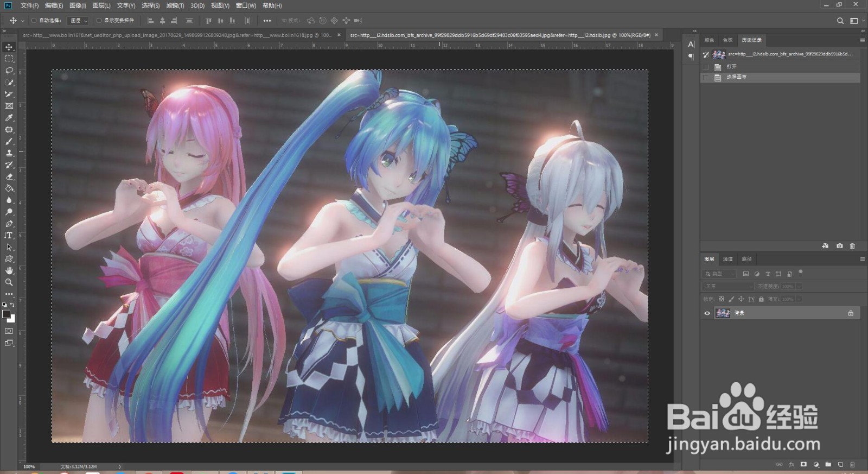Create a new adjustment layer icon

pyautogui.click(x=816, y=465)
